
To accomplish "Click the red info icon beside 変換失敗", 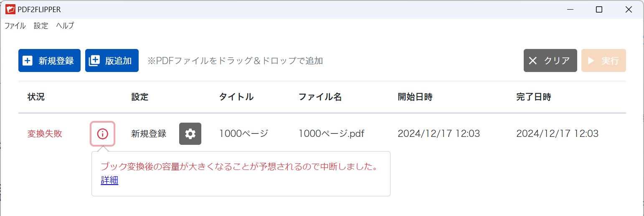I will pyautogui.click(x=102, y=134).
